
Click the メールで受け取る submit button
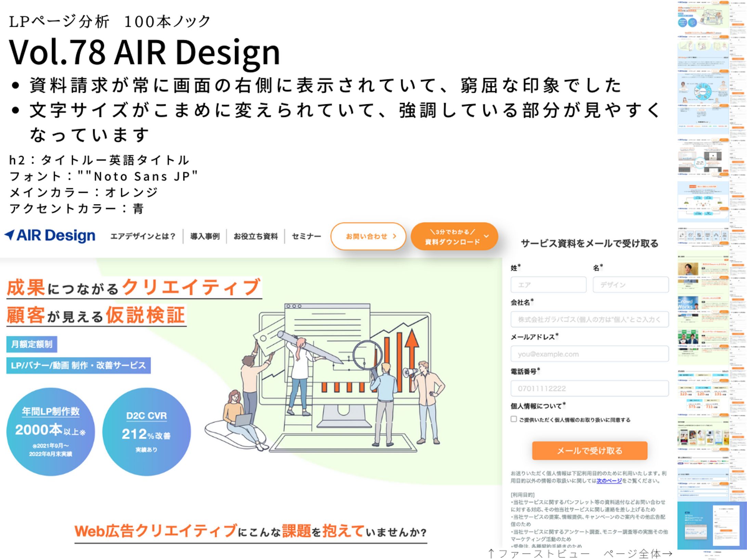click(590, 451)
